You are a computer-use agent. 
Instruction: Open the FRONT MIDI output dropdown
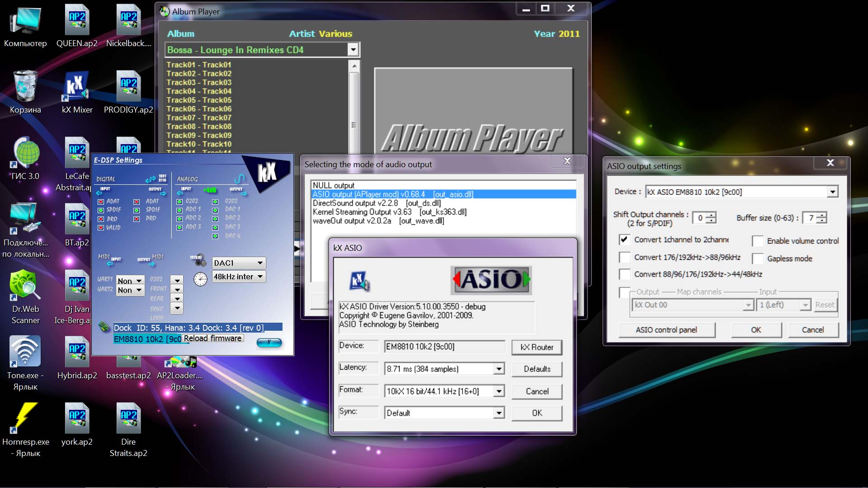(x=177, y=290)
